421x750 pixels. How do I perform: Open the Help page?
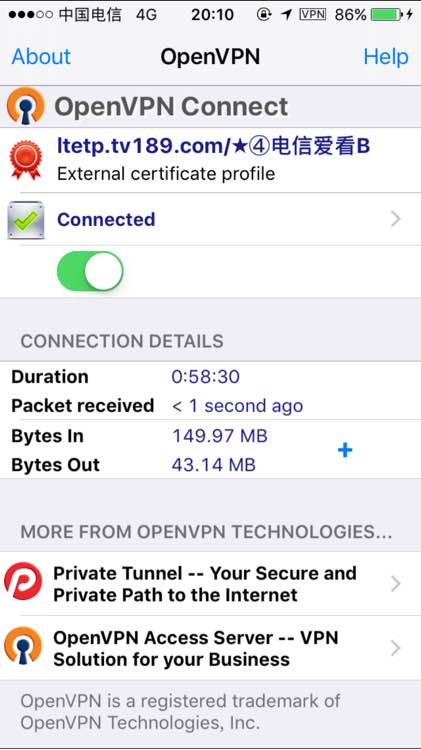[386, 56]
